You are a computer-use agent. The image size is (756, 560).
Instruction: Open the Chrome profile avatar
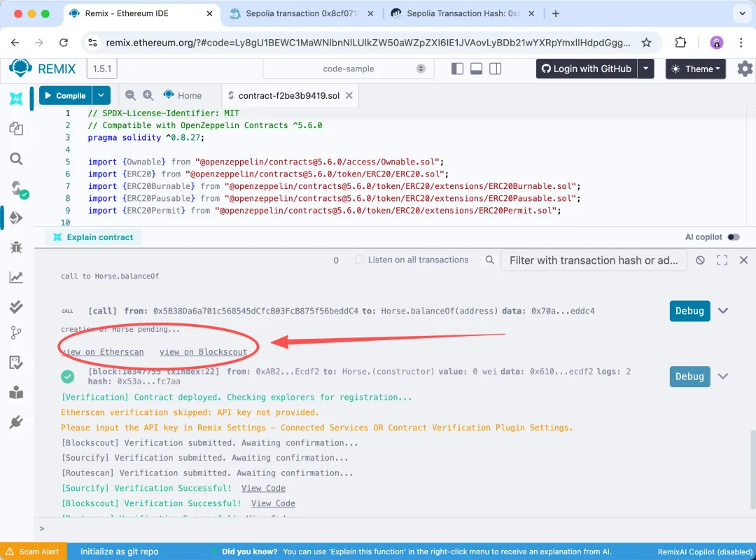tap(717, 43)
